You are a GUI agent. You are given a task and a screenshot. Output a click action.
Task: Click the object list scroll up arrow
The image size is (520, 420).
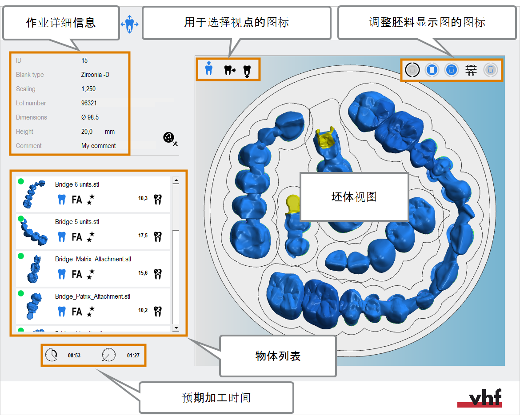click(176, 181)
